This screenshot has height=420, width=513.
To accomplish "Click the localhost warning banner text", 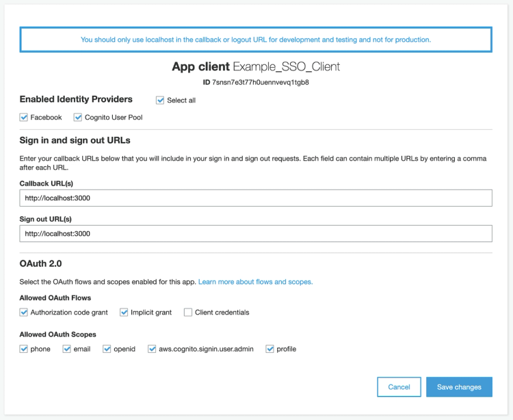I will (x=256, y=40).
